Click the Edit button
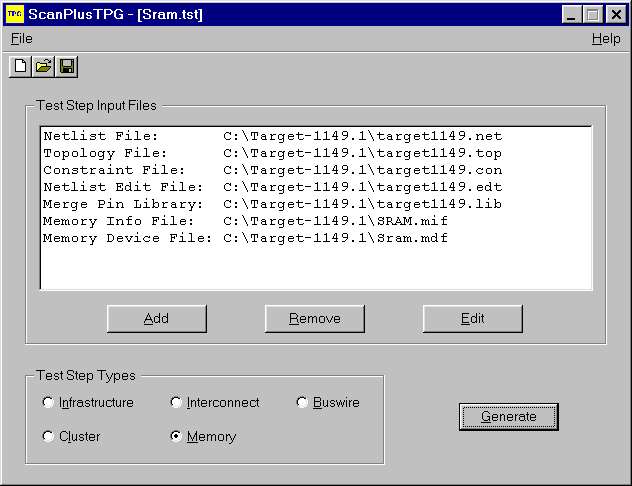Screen dimensions: 632x486 (472, 319)
